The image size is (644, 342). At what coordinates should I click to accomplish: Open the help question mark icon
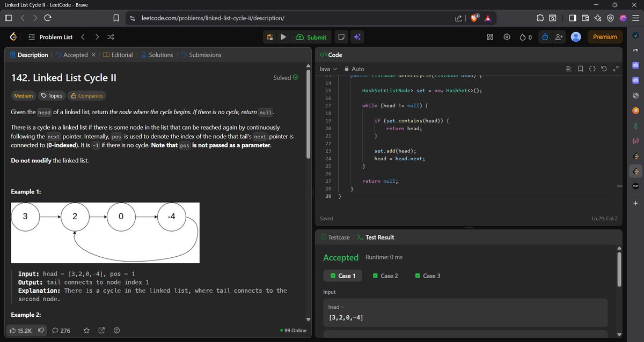(116, 330)
